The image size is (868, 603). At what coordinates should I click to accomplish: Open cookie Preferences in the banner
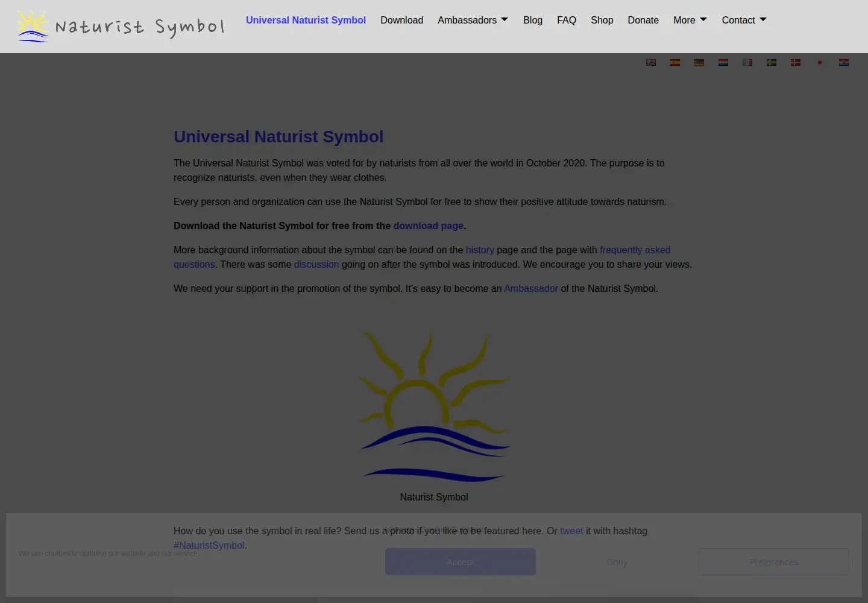point(774,561)
